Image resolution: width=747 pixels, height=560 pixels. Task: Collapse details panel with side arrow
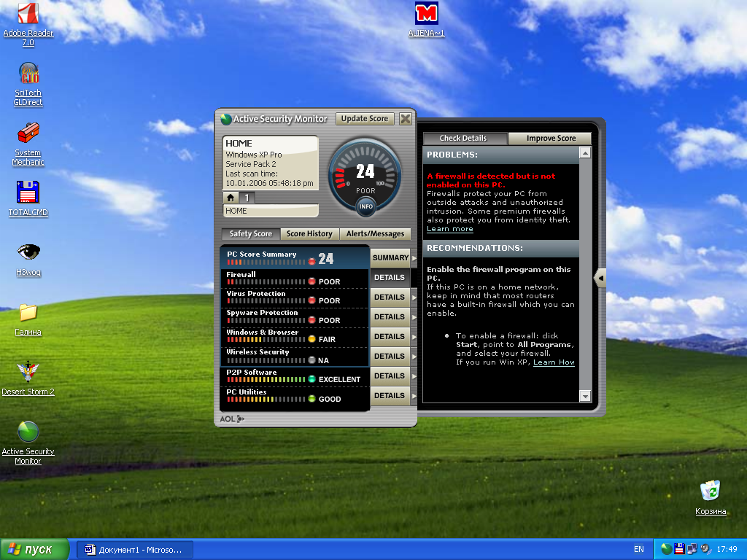point(600,278)
